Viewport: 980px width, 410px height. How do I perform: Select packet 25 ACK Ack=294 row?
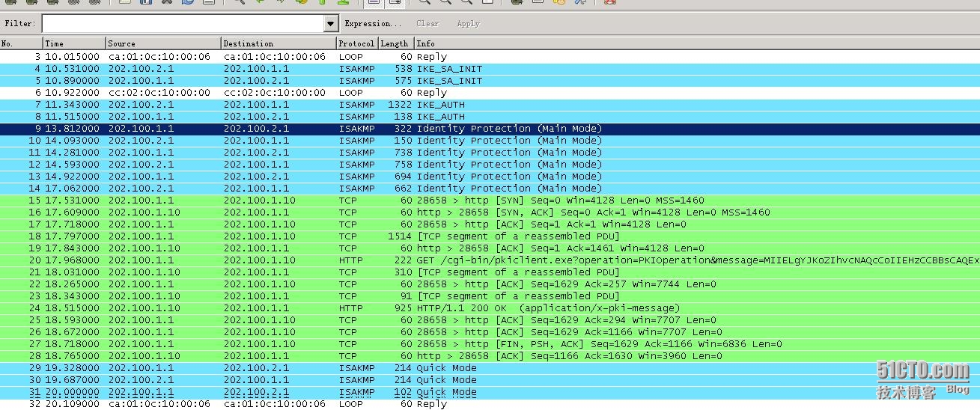tap(490, 320)
